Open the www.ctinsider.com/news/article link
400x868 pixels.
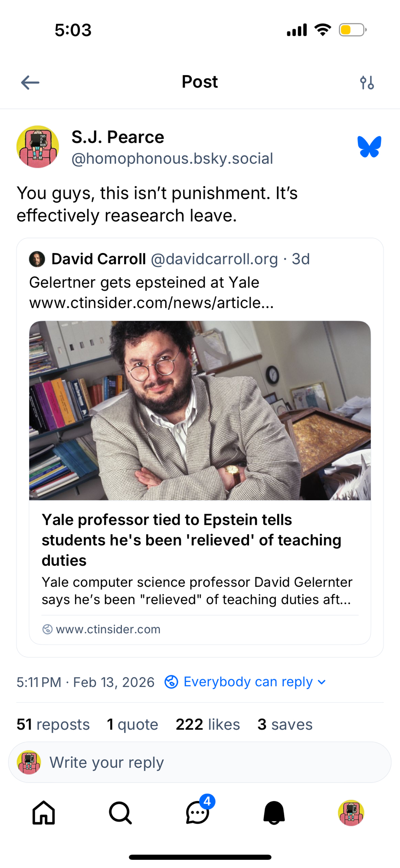point(151,303)
